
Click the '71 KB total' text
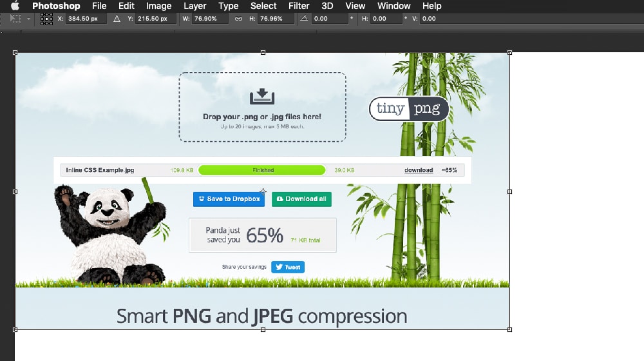305,240
